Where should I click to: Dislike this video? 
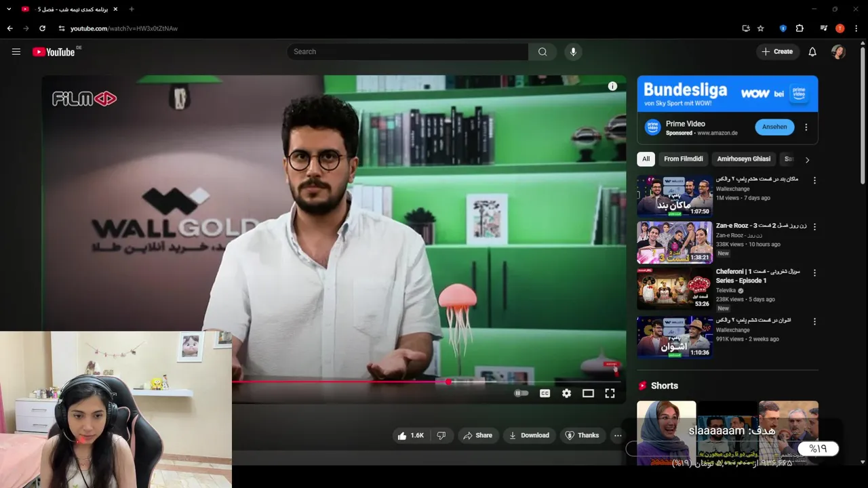coord(441,435)
